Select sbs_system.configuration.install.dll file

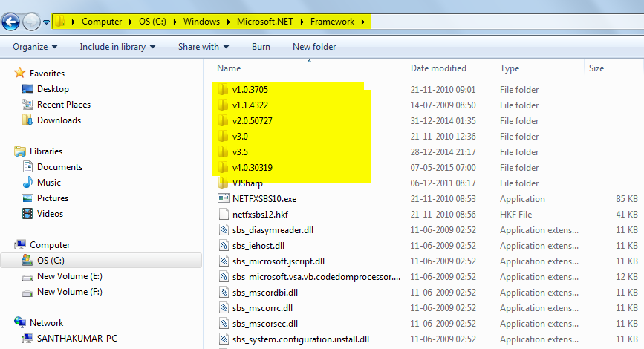(x=301, y=339)
